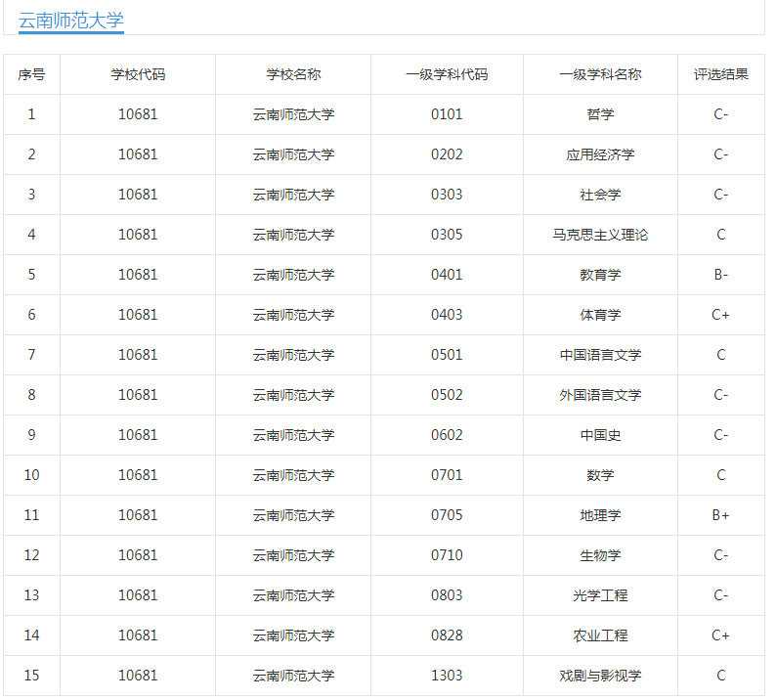Viewport: 776px width, 700px height.
Task: Select the 中国史 subject cell
Action: (600, 435)
